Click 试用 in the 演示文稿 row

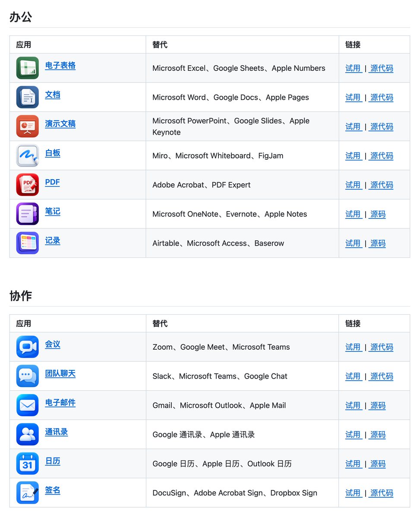click(x=353, y=126)
